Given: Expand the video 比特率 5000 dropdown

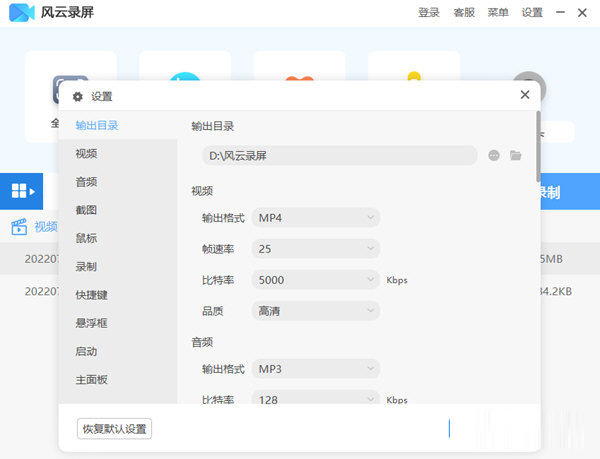Looking at the screenshot, I should coord(316,280).
